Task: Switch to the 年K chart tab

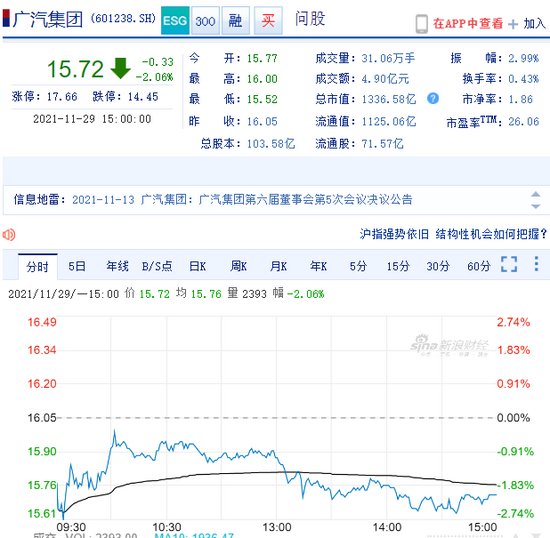Action: tap(318, 266)
